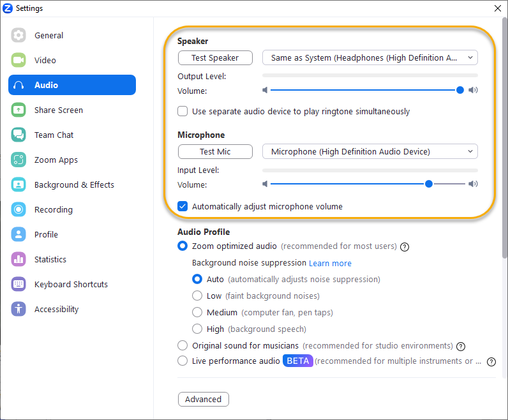This screenshot has height=420, width=508.
Task: Click microphone volume mute icon
Action: pyautogui.click(x=265, y=184)
